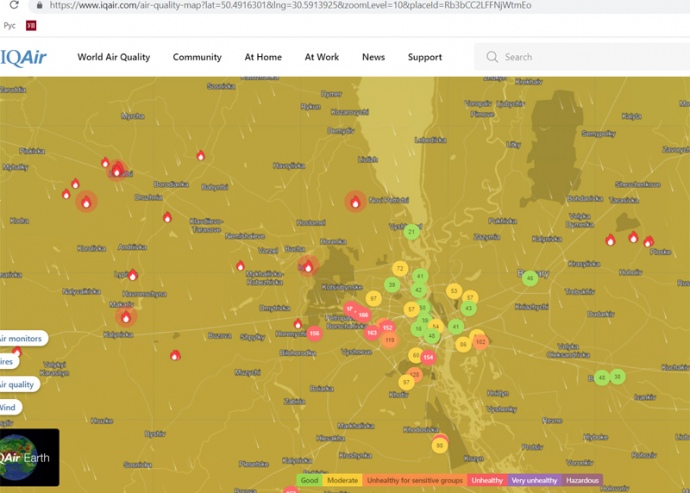Toggle the Air quality layer
The width and height of the screenshot is (690, 493).
(x=20, y=385)
